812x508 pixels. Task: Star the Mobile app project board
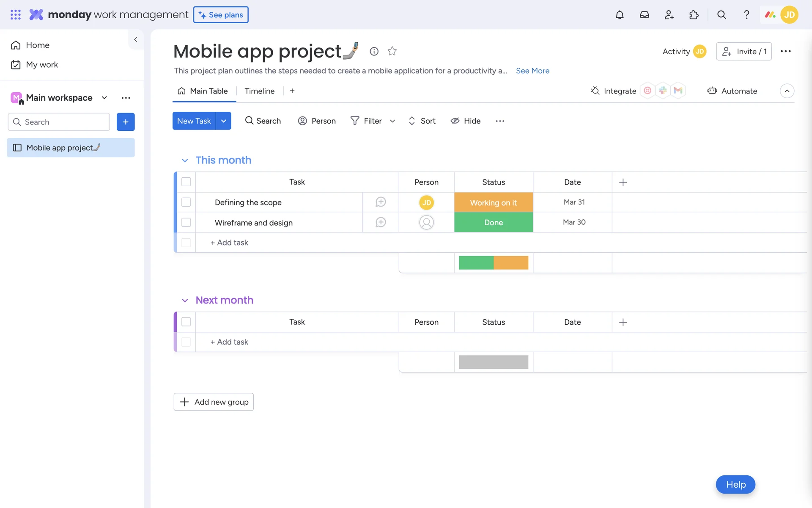392,51
